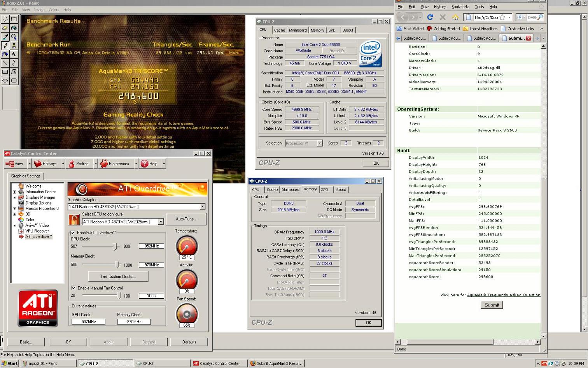Pick the Curve tool in Paint
This screenshot has width=588, height=368.
tap(14, 63)
